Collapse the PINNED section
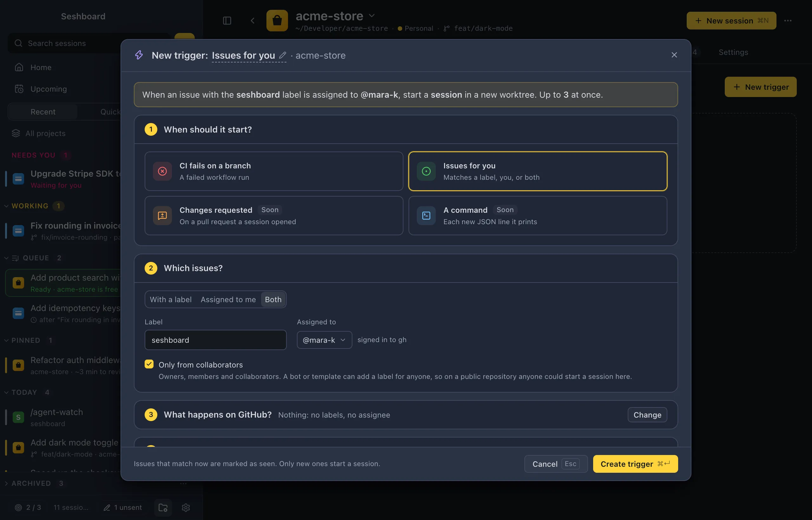This screenshot has height=520, width=812. pyautogui.click(x=6, y=340)
